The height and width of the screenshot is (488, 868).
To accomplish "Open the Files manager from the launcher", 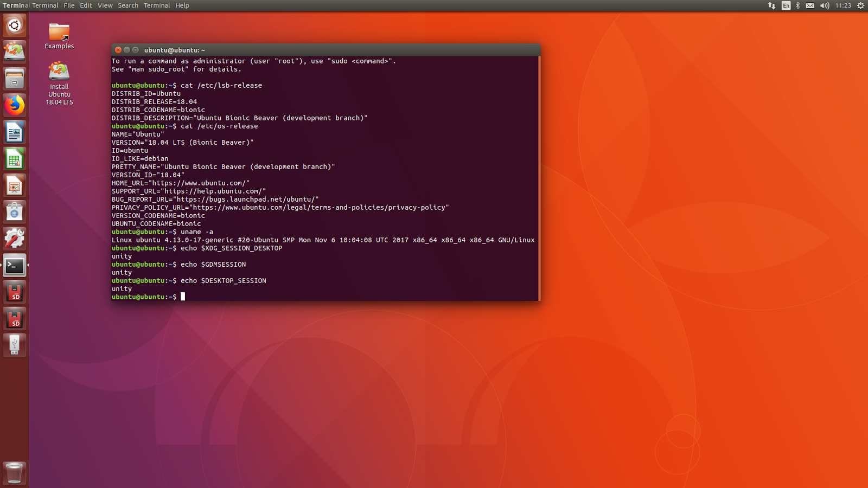I will click(x=15, y=79).
